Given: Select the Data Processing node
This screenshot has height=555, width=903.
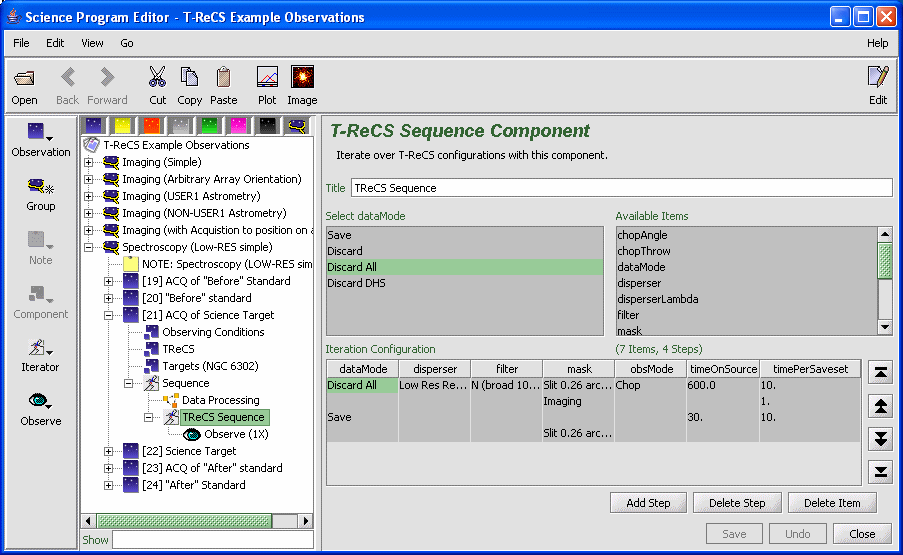Looking at the screenshot, I should coord(221,400).
